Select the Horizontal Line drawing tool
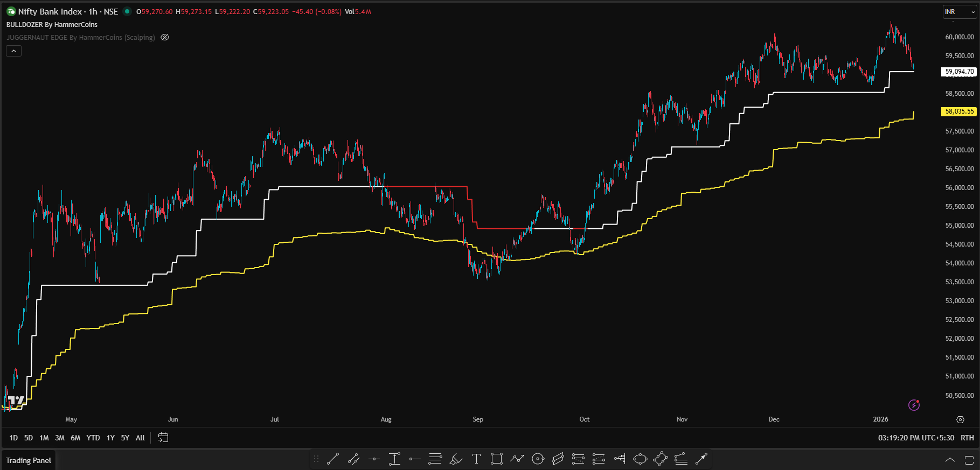 tap(374, 459)
